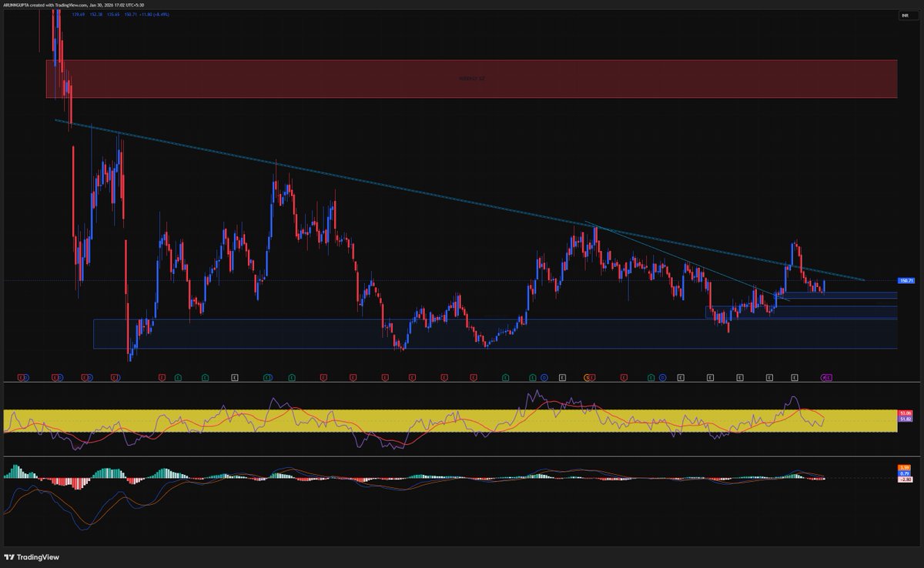Select the red supply zone rectangle
Image resolution: width=924 pixels, height=568 pixels.
[471, 79]
